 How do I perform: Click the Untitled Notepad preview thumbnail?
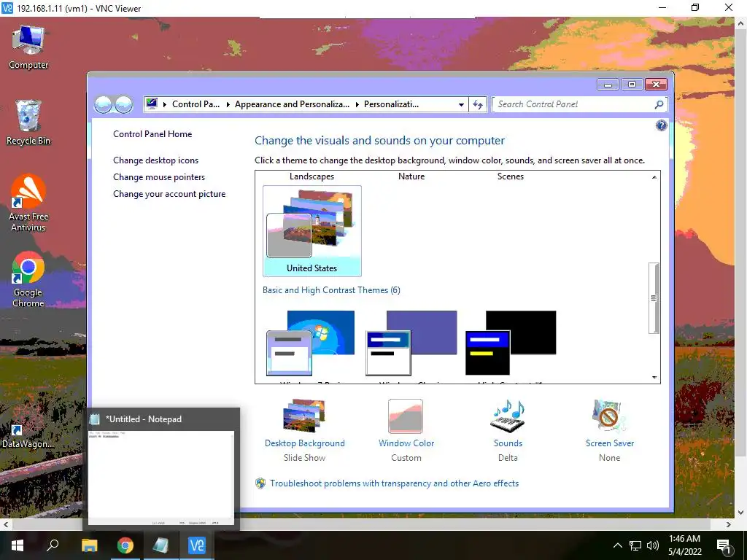click(161, 478)
